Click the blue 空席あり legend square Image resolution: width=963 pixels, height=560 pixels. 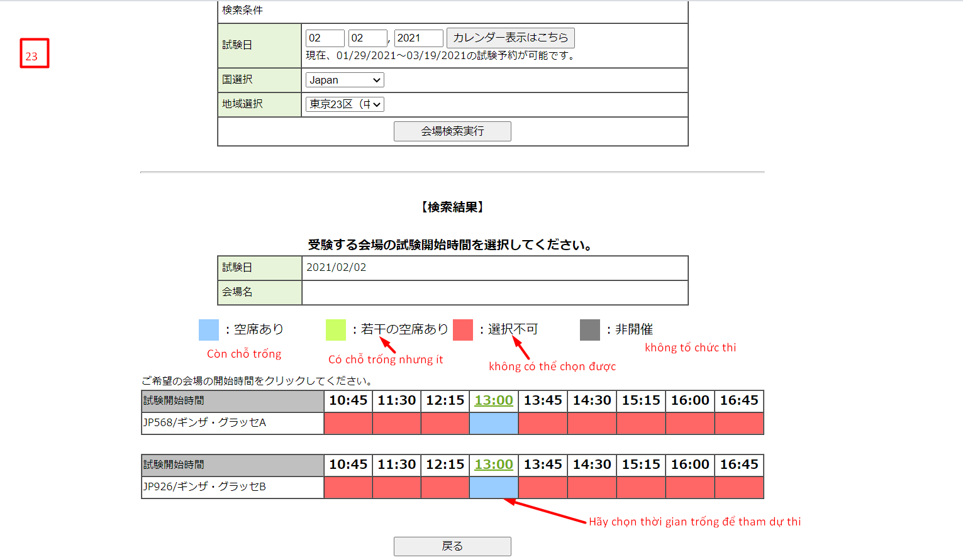[x=209, y=330]
